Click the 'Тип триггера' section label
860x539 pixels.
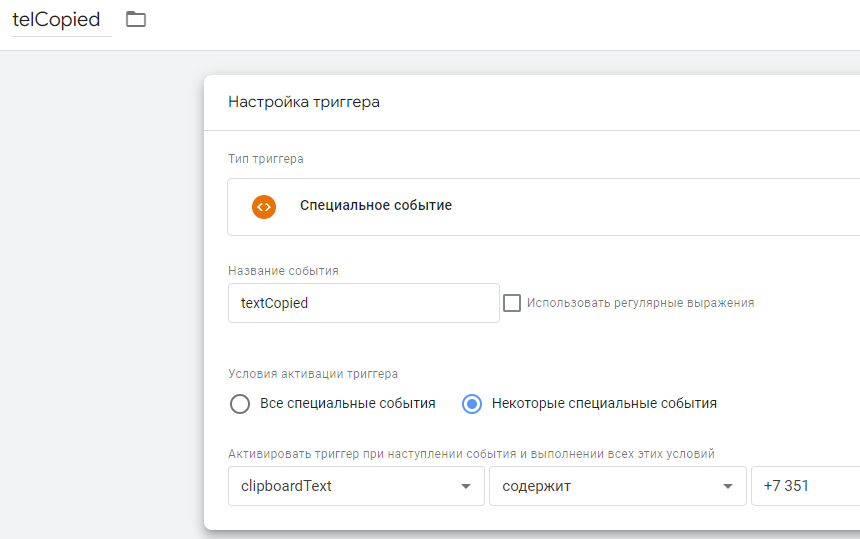[266, 159]
